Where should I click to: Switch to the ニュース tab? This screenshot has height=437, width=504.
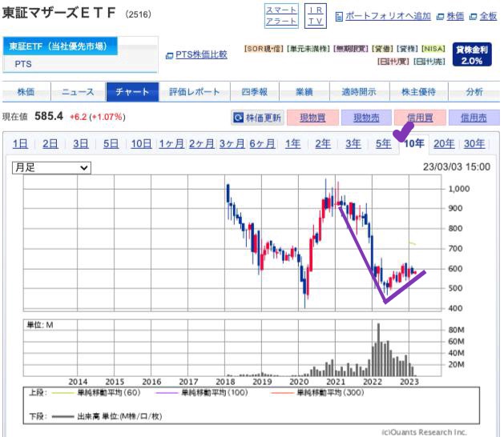tap(78, 92)
